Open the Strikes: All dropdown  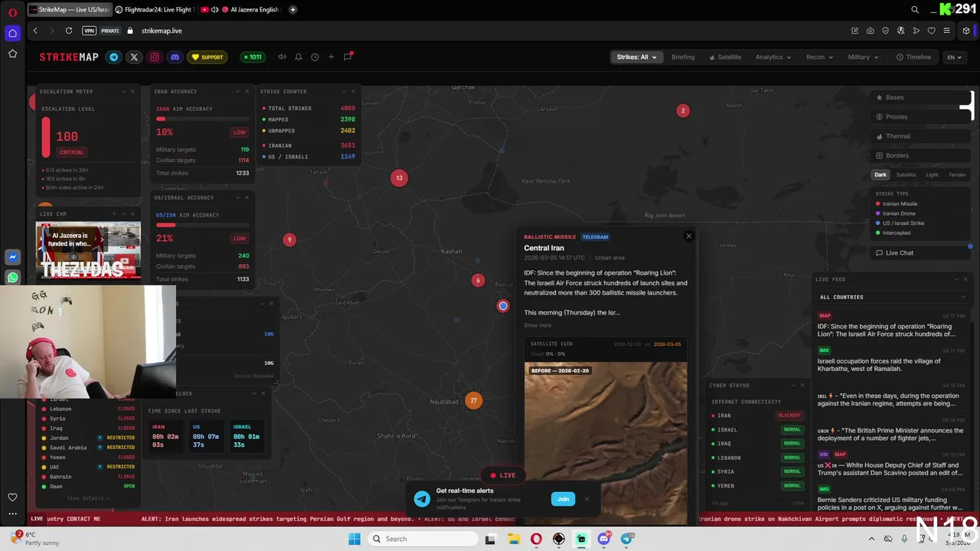coord(637,57)
